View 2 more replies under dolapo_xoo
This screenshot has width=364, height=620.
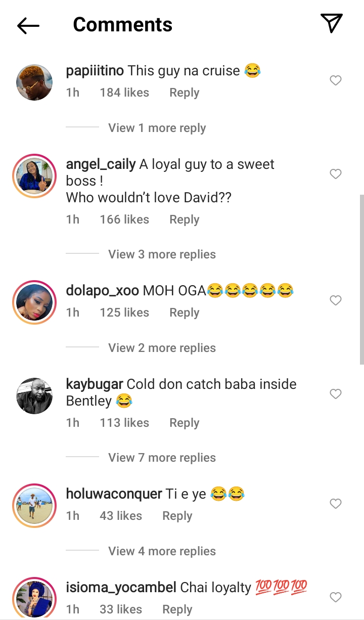click(x=162, y=348)
